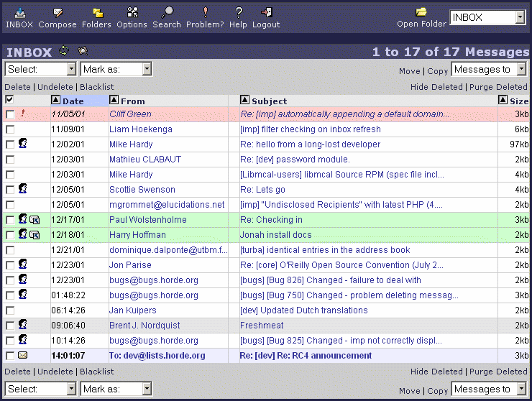Open the top Mark as: dropdown

[x=116, y=69]
